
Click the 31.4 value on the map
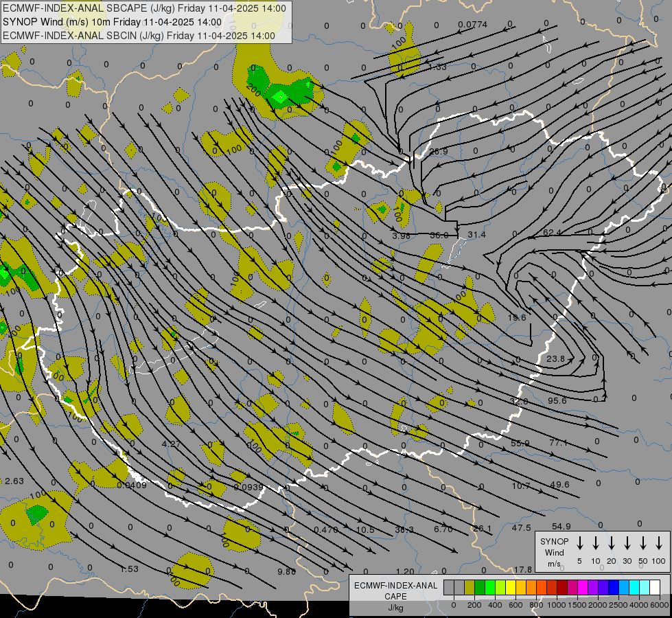[x=476, y=235]
